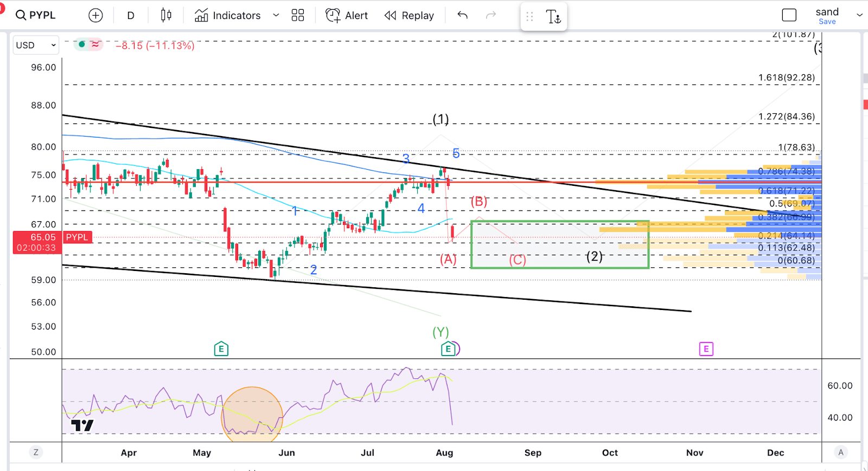Open the timezone Z button
The image size is (868, 471).
[36, 452]
